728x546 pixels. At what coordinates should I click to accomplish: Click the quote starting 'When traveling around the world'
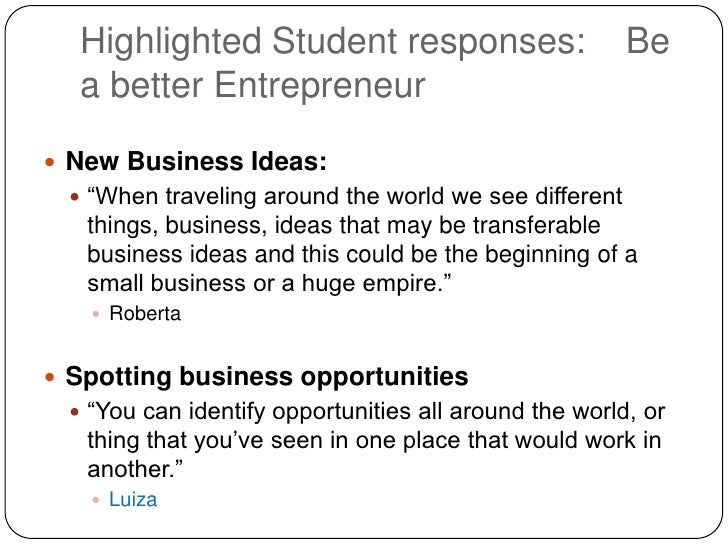tap(362, 240)
